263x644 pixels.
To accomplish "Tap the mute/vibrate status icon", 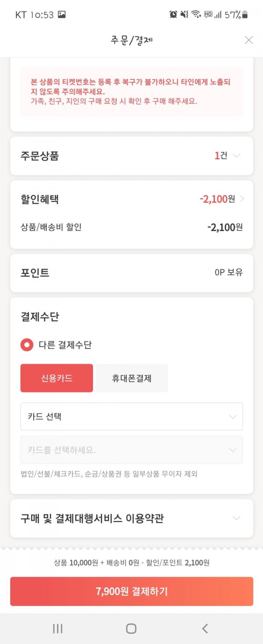I will pyautogui.click(x=185, y=14).
